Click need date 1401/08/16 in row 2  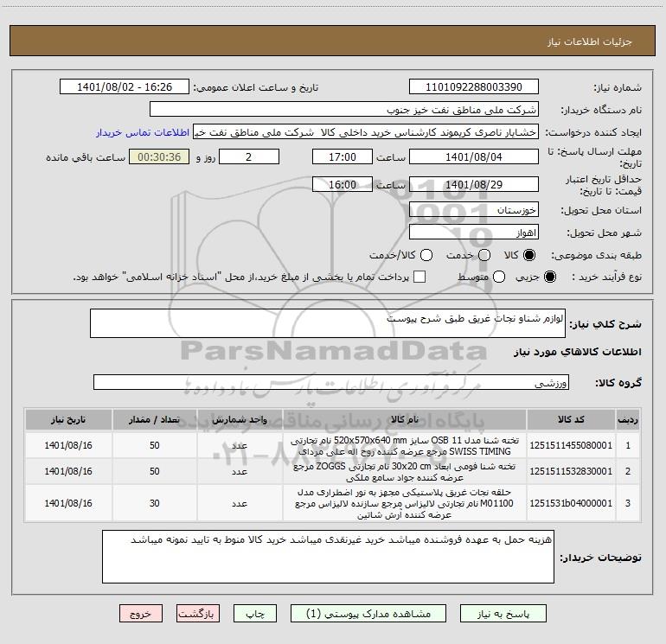[x=68, y=471]
